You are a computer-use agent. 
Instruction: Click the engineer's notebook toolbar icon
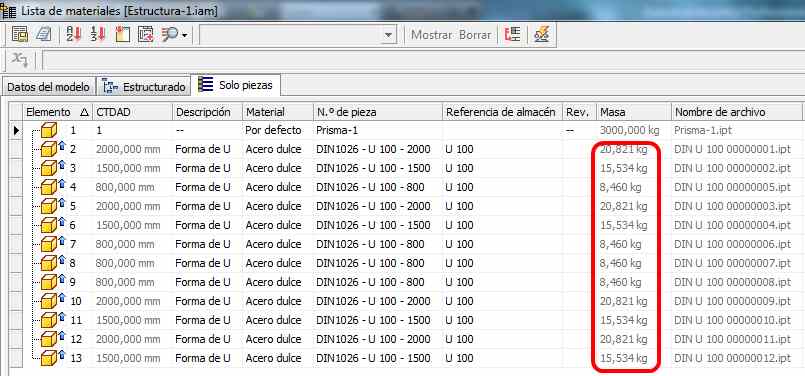point(44,35)
